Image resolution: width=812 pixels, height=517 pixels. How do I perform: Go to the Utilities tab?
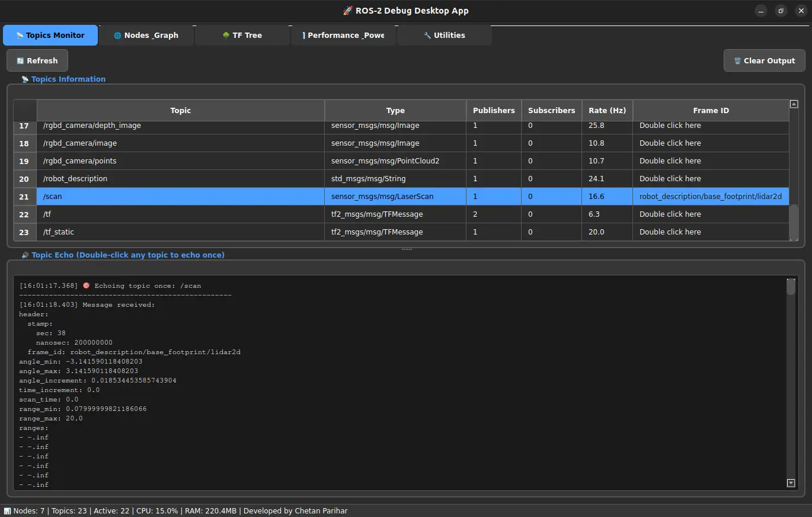point(444,36)
